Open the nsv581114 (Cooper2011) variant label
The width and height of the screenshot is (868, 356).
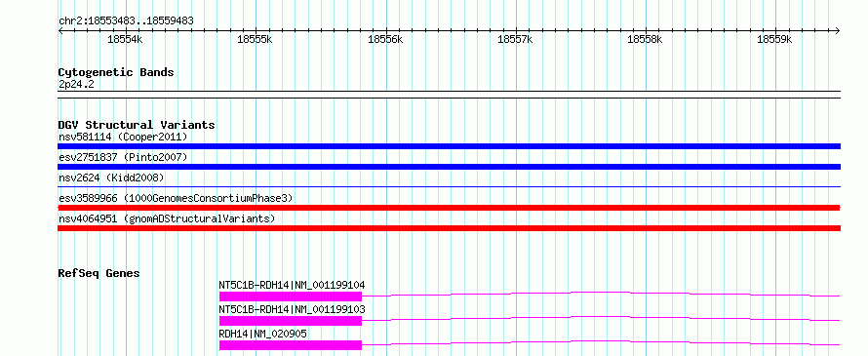tap(123, 137)
